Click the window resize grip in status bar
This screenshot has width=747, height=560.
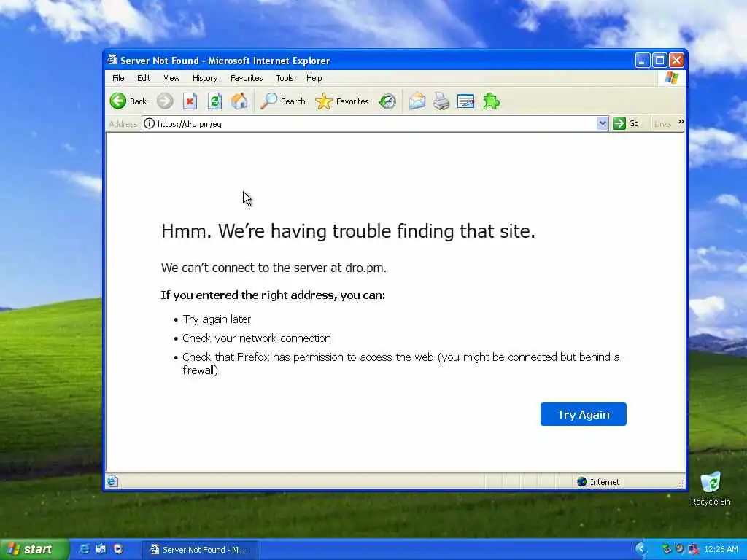pos(681,484)
